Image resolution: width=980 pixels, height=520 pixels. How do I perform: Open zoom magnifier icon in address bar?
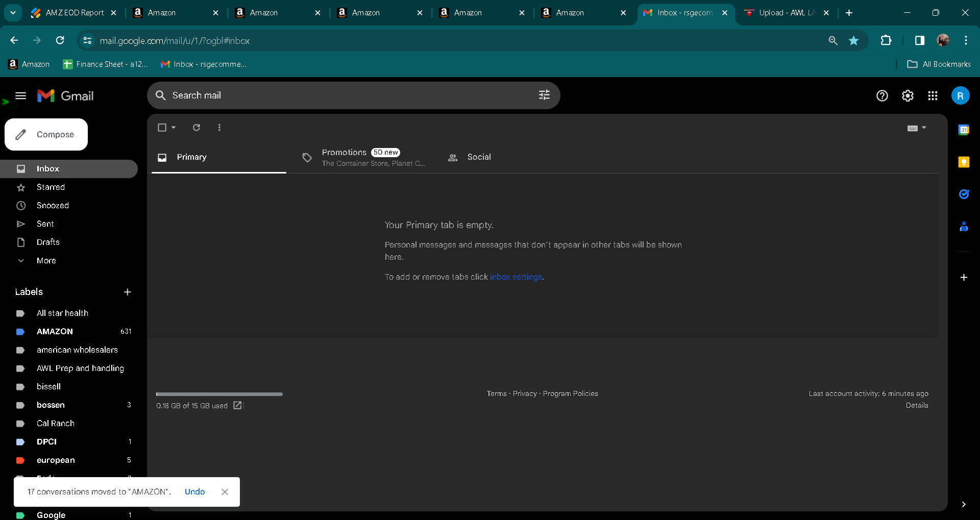point(833,40)
